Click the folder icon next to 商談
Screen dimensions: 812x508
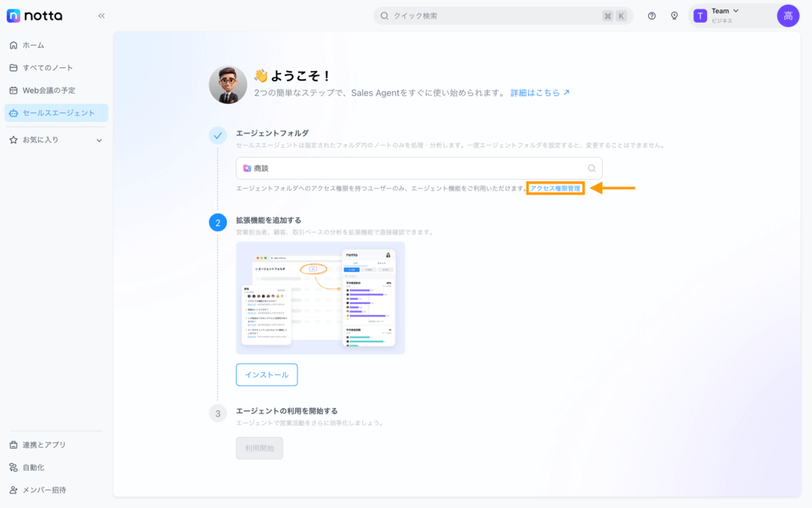247,168
